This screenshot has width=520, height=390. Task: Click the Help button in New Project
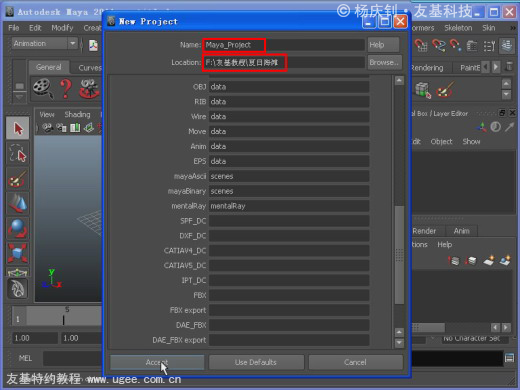(383, 45)
